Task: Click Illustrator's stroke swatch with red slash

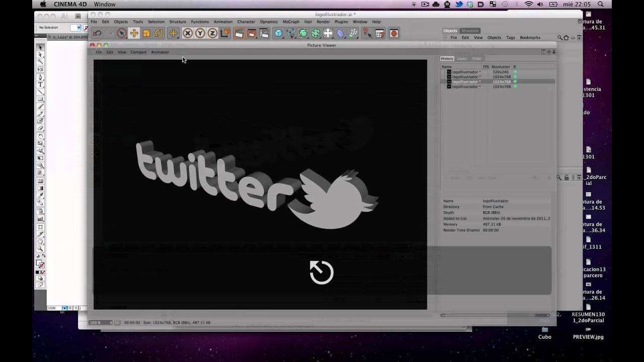Action: pos(42,265)
